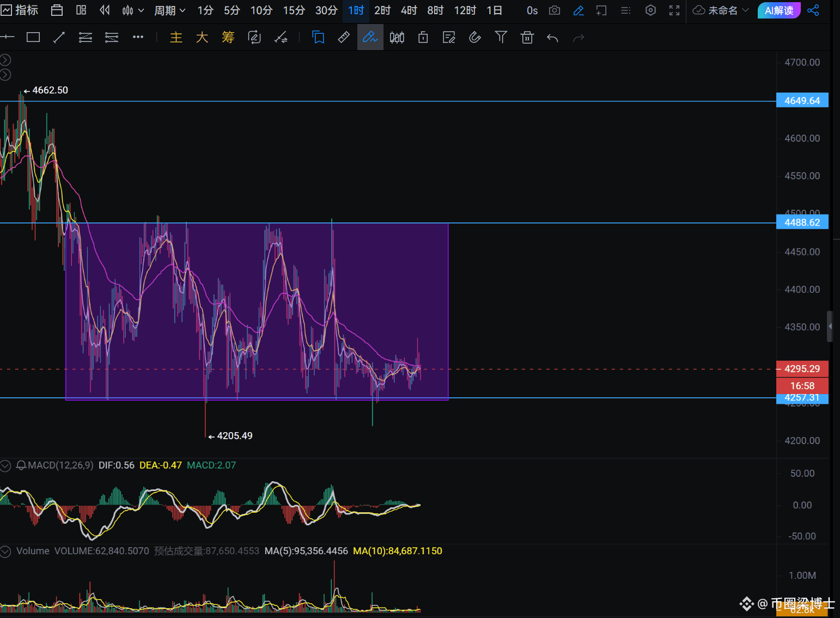Select the rectangle drawing tool
The height and width of the screenshot is (618, 840).
pos(33,38)
